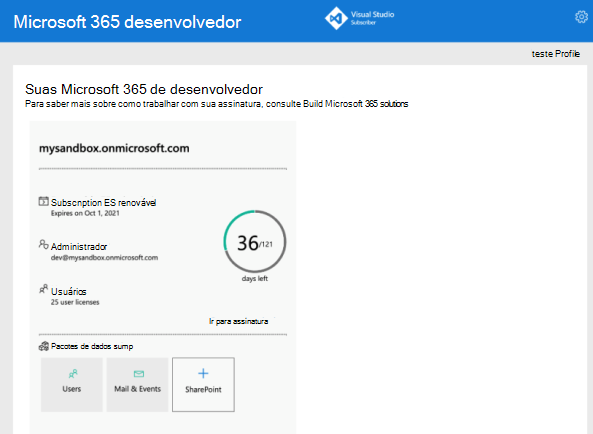The width and height of the screenshot is (593, 434).
Task: Click the people icon on the Users tile
Action: [x=73, y=374]
